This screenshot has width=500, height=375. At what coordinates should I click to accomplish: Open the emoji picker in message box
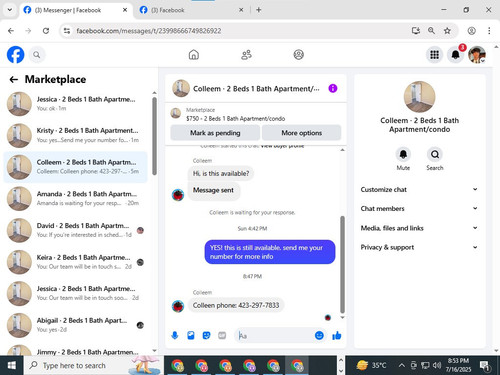click(319, 335)
